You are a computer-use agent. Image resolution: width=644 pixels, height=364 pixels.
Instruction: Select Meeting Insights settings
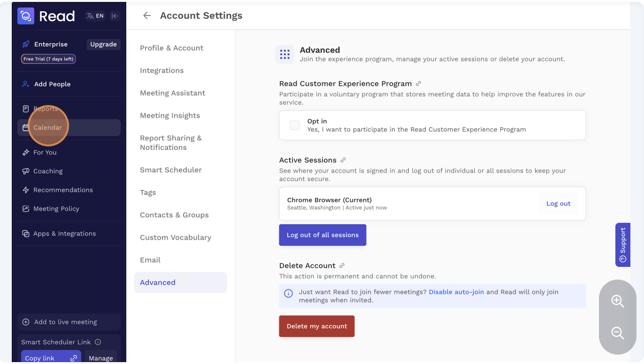pos(170,115)
